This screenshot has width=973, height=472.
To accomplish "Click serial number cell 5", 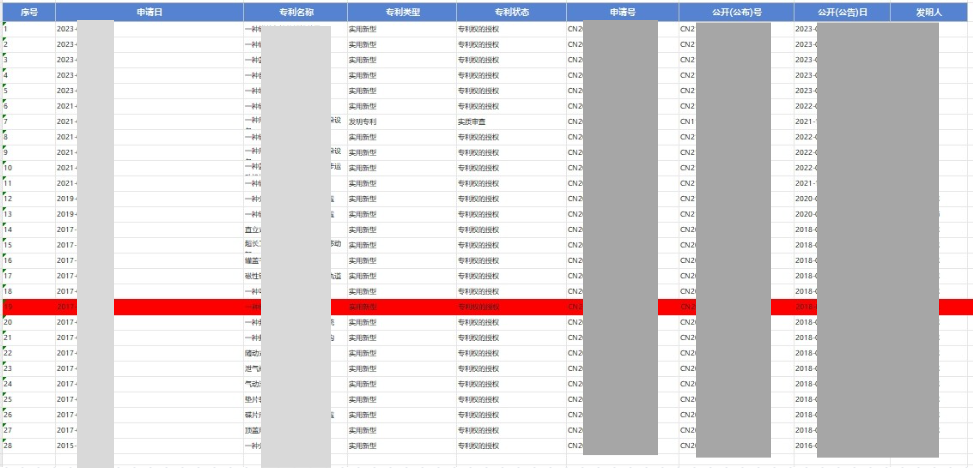I will pos(29,91).
